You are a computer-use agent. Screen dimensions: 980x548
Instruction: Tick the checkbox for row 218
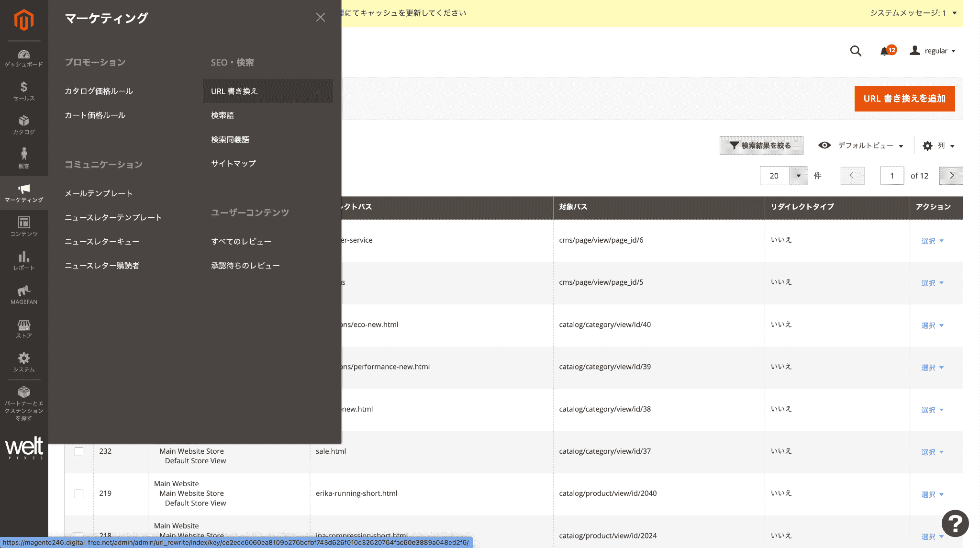tap(79, 535)
